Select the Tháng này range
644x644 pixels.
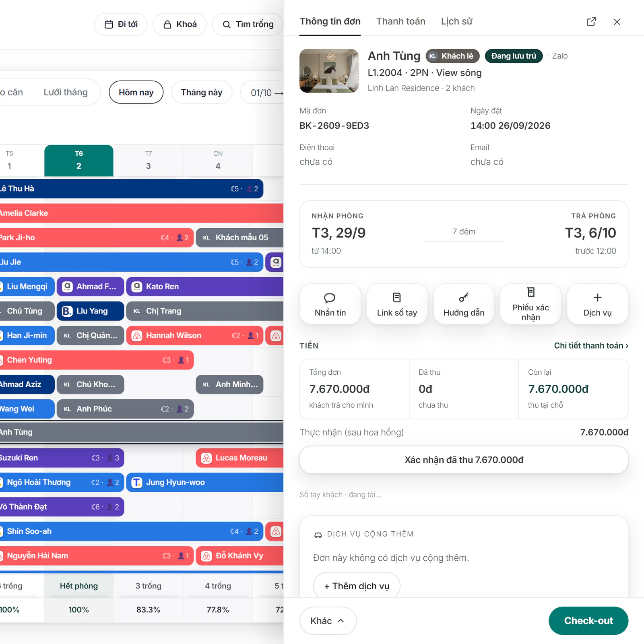(202, 92)
